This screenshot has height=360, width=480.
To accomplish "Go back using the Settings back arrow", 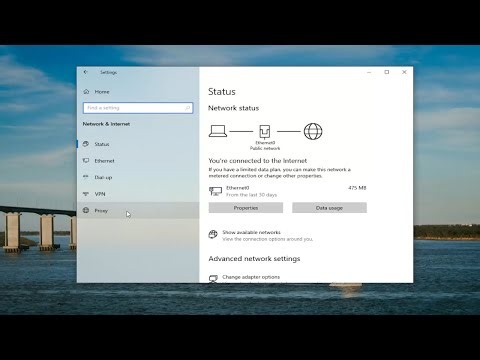I will [x=86, y=72].
